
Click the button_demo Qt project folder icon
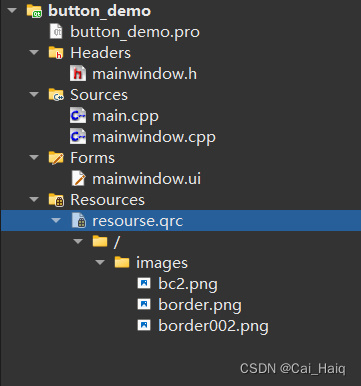click(x=34, y=11)
